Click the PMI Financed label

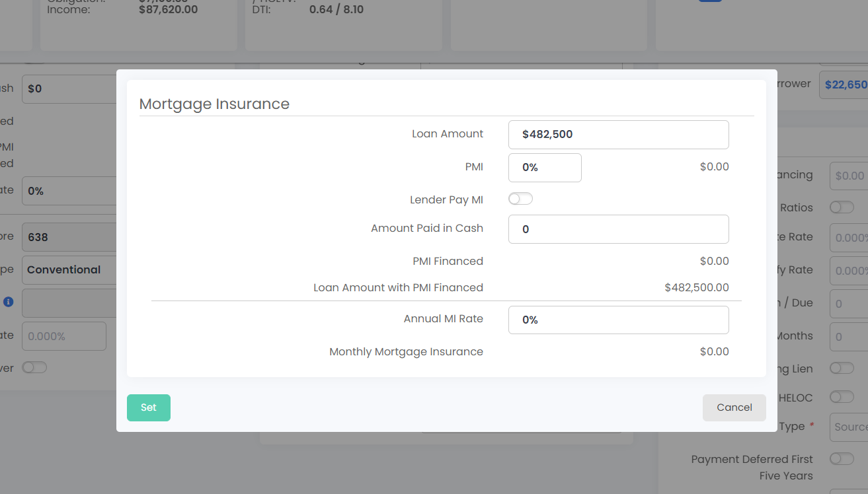click(x=448, y=261)
